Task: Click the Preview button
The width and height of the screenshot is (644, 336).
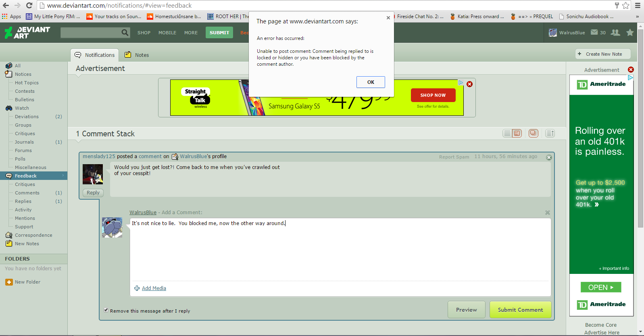Action: coord(467,310)
